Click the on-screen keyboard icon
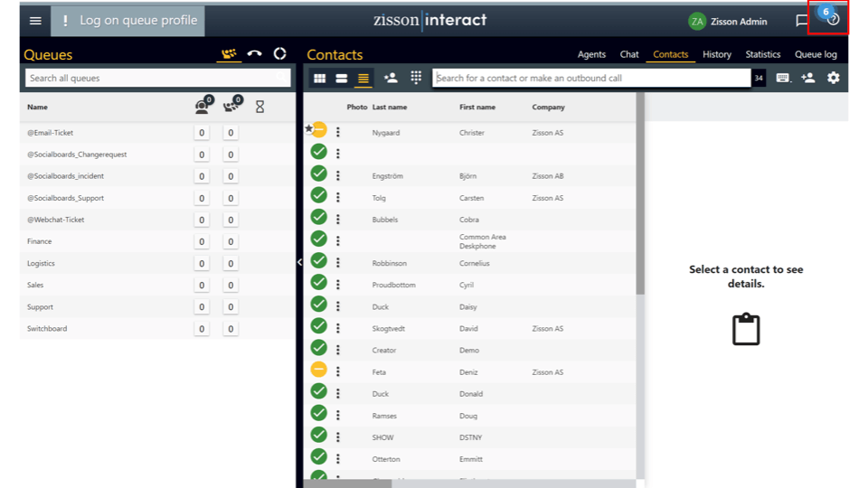868x488 pixels. 783,78
